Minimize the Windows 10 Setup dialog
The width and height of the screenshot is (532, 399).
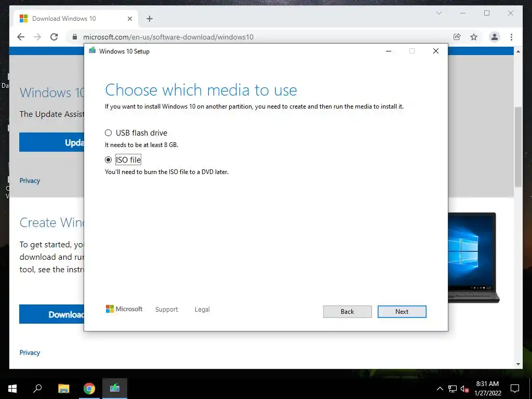coord(389,51)
